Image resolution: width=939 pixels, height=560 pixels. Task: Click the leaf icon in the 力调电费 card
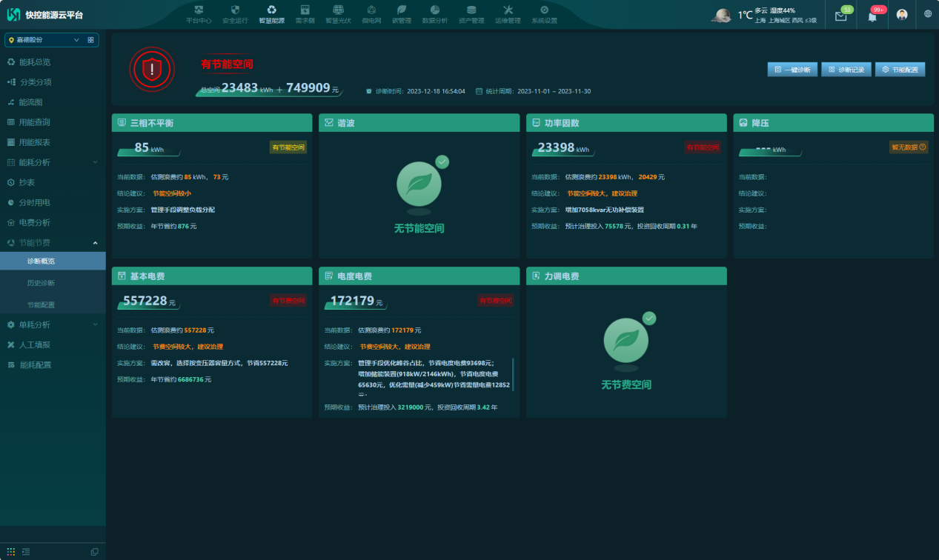[x=626, y=340]
